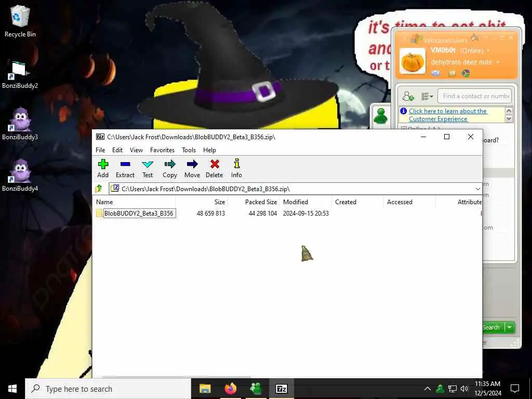Viewport: 532px width, 399px height.
Task: Run the Test archive tool
Action: [147, 168]
